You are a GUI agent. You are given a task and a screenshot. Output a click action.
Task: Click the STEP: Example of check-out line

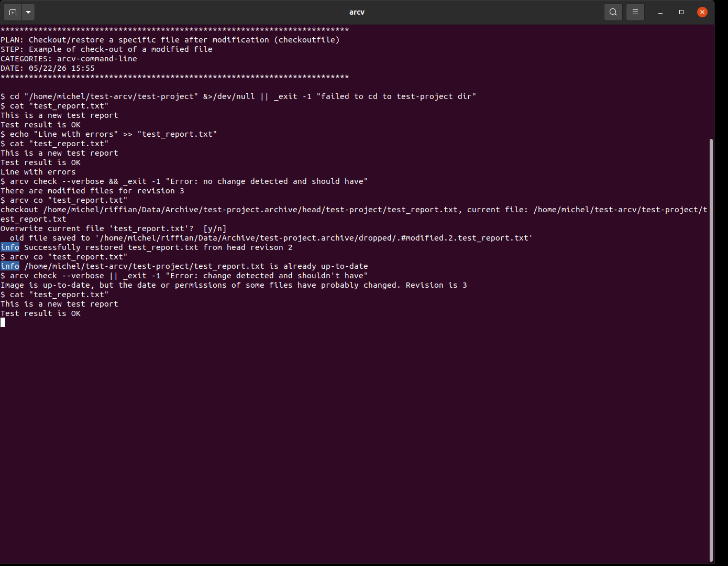tap(107, 49)
